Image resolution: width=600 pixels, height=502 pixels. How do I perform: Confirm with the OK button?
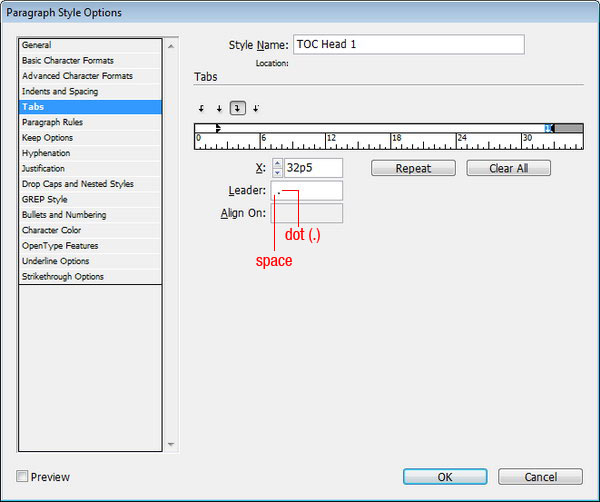(445, 477)
